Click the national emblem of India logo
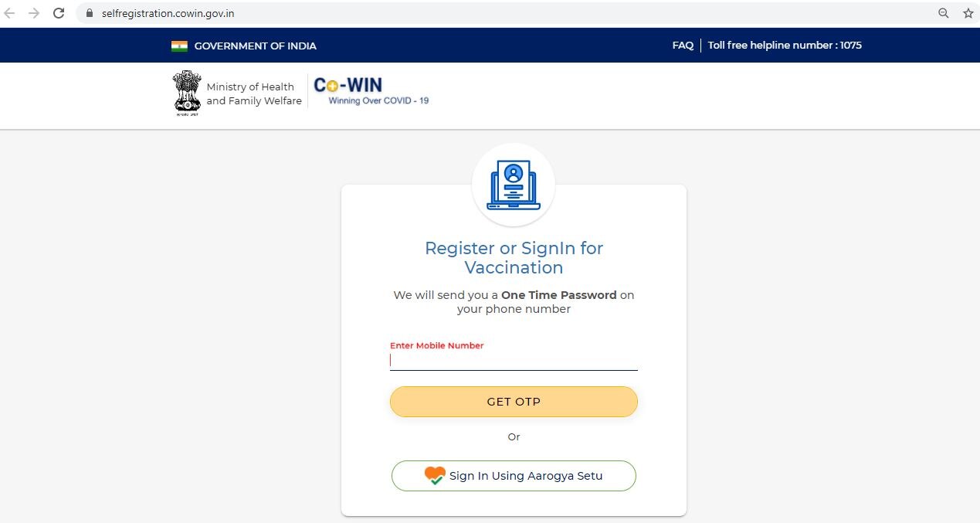This screenshot has height=523, width=980. click(x=186, y=93)
